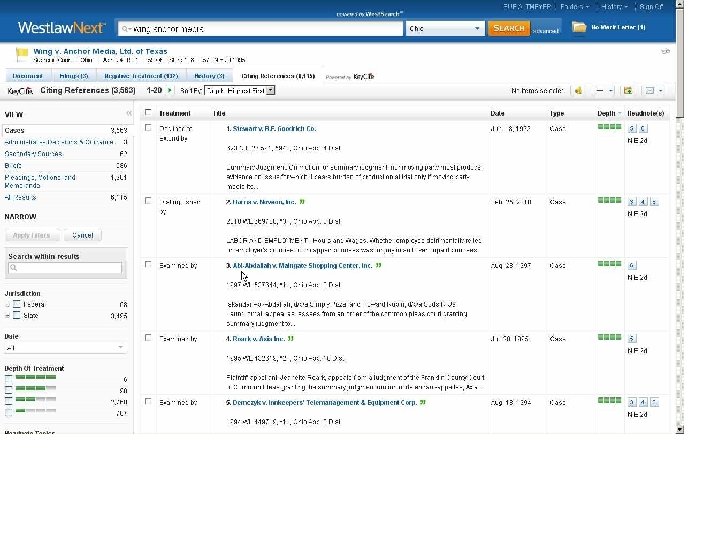Open the Sort By dropdown

click(x=239, y=90)
